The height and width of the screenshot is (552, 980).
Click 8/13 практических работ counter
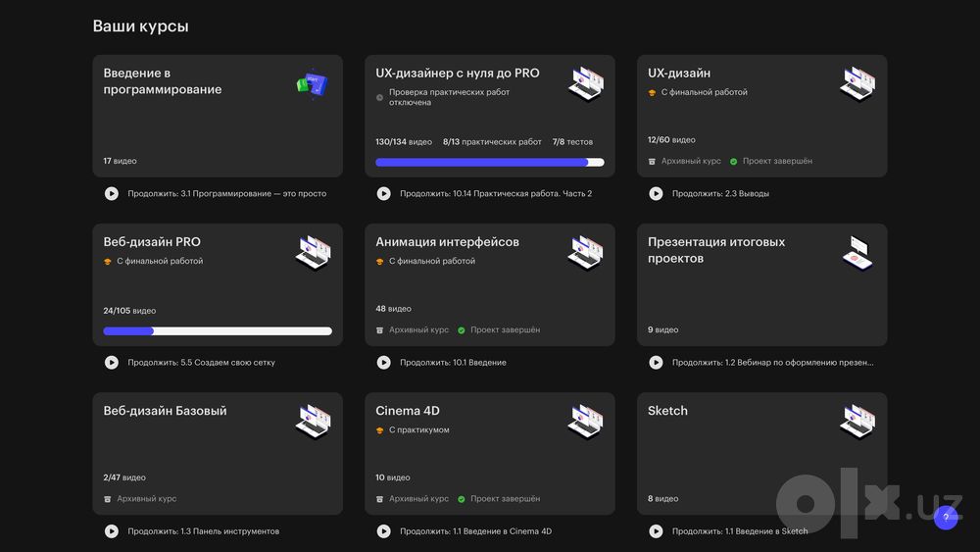pos(492,142)
